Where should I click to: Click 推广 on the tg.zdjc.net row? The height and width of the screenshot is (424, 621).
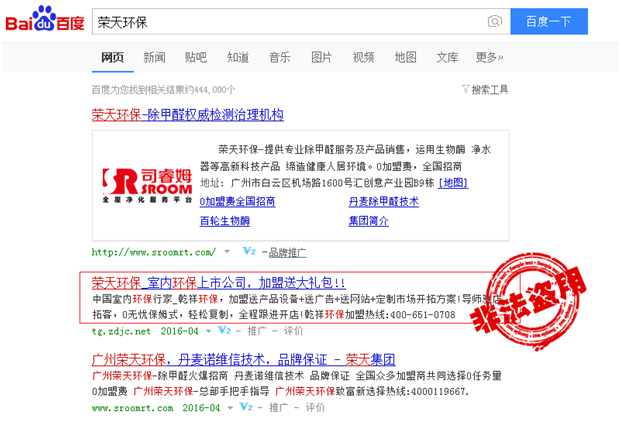[257, 331]
